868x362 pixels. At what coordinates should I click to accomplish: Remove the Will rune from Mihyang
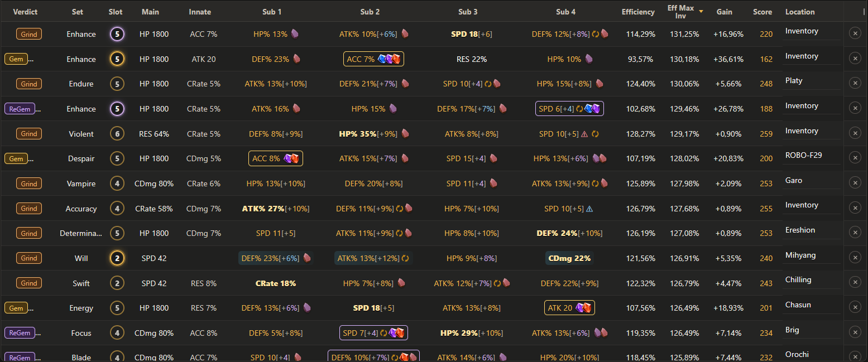point(855,257)
